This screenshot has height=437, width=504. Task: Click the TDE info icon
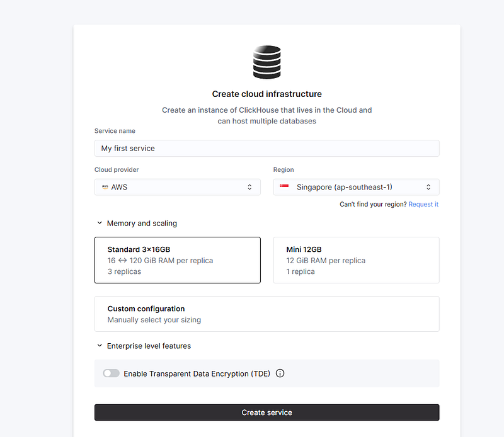point(280,373)
